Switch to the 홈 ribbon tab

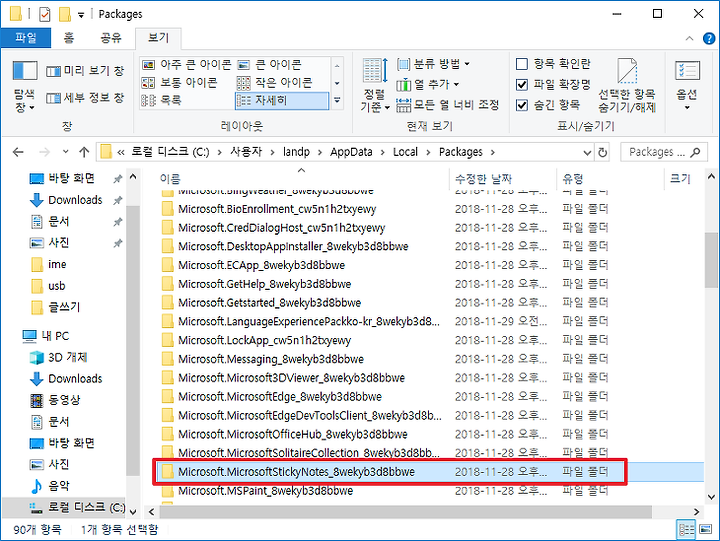(x=69, y=38)
